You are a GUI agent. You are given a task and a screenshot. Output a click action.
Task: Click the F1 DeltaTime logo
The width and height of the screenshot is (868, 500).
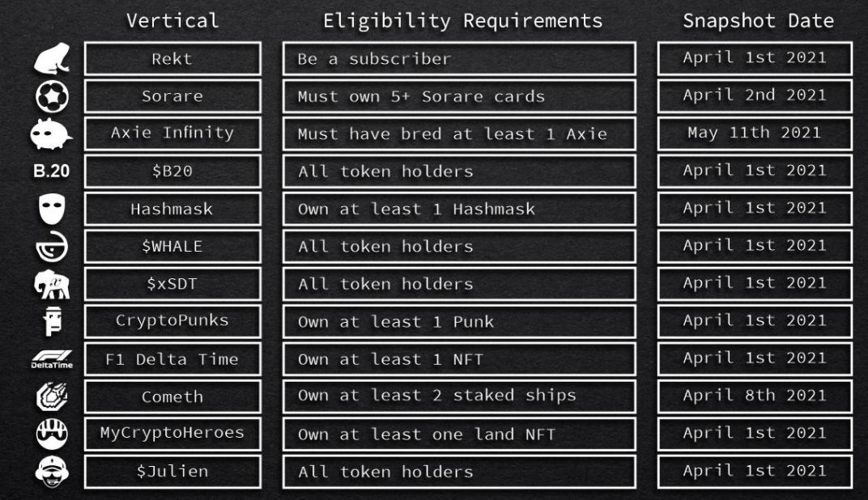(x=52, y=359)
